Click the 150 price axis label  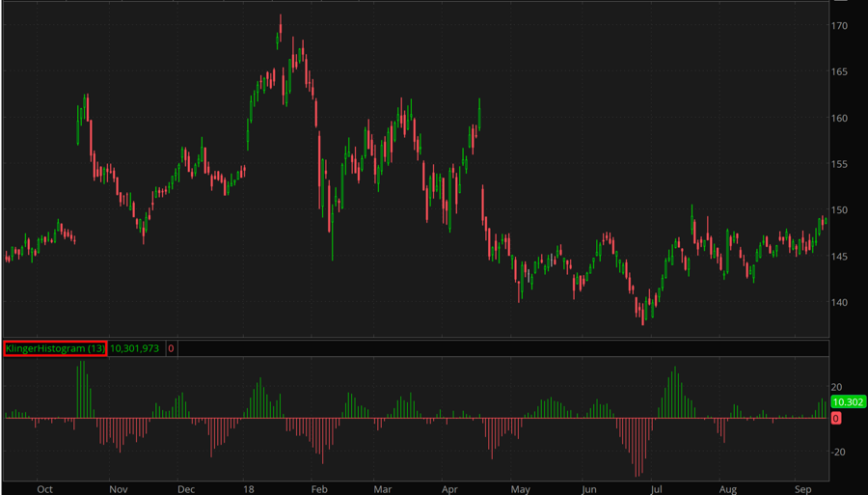pyautogui.click(x=840, y=210)
